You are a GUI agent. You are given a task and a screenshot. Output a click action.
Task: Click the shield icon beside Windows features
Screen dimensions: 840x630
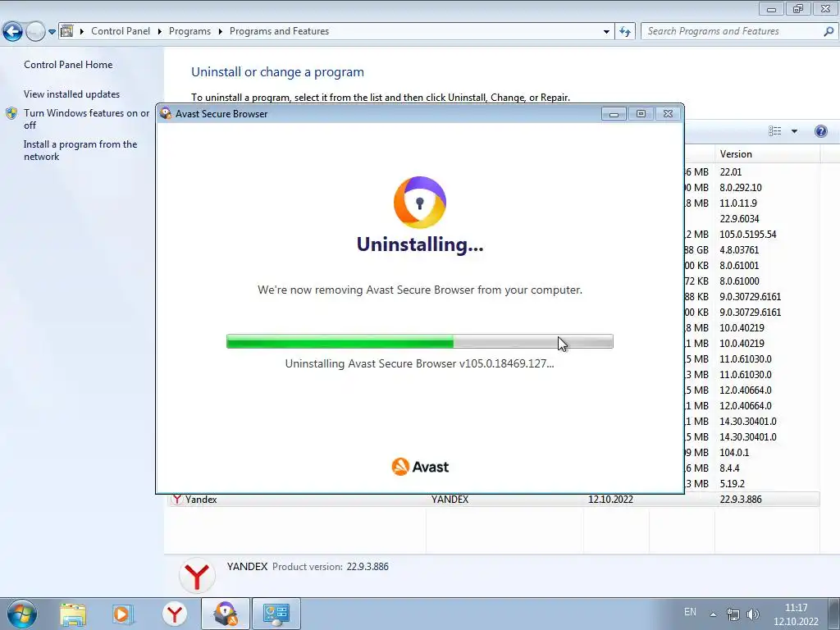[x=11, y=113]
